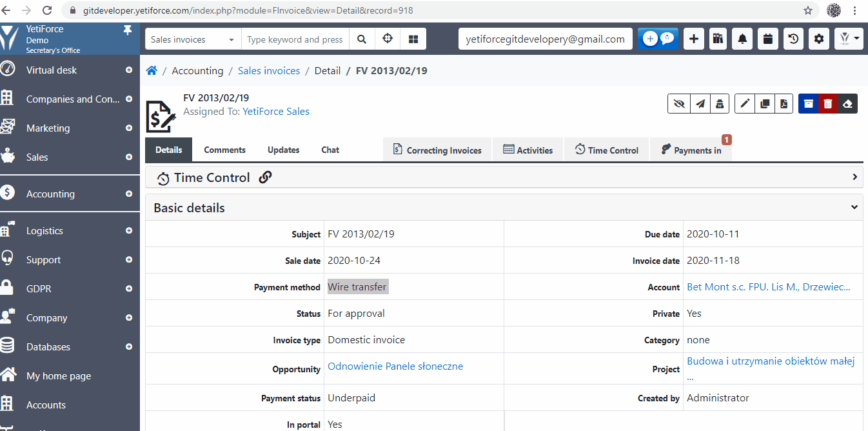This screenshot has height=431, width=868.
Task: Click the Underpaid payment status value
Action: (x=351, y=398)
